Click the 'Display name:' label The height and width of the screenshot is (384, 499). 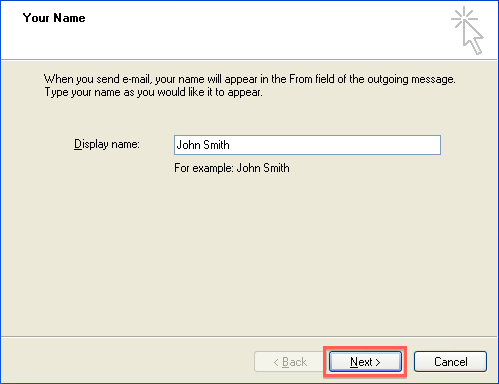107,144
